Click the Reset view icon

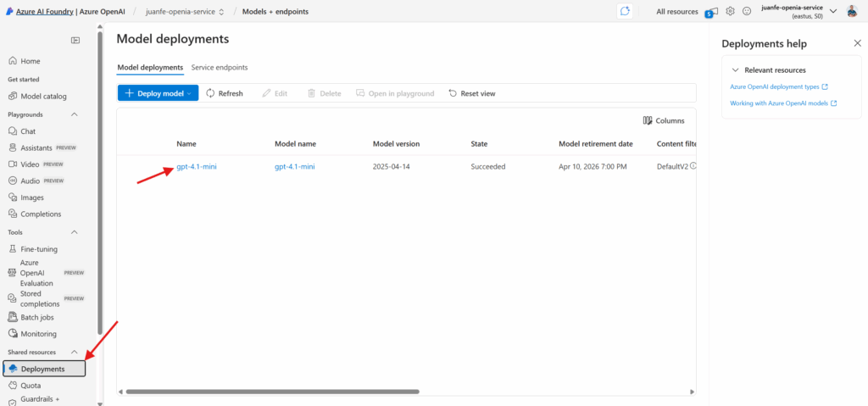click(453, 93)
